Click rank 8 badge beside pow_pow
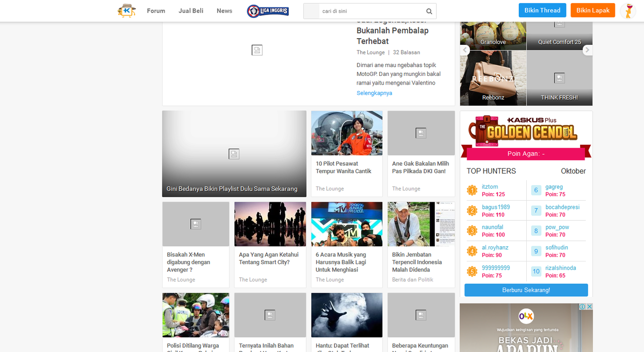644x352 pixels. 536,231
